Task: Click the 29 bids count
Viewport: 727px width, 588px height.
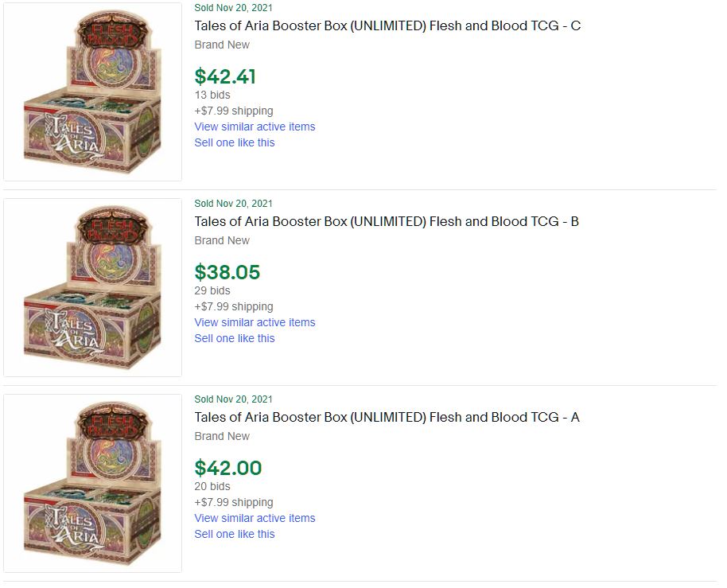Action: click(212, 290)
